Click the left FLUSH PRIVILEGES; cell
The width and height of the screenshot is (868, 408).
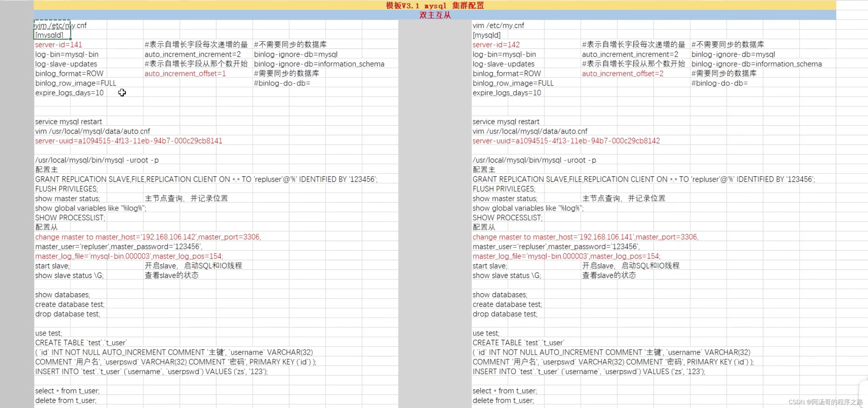click(x=66, y=189)
